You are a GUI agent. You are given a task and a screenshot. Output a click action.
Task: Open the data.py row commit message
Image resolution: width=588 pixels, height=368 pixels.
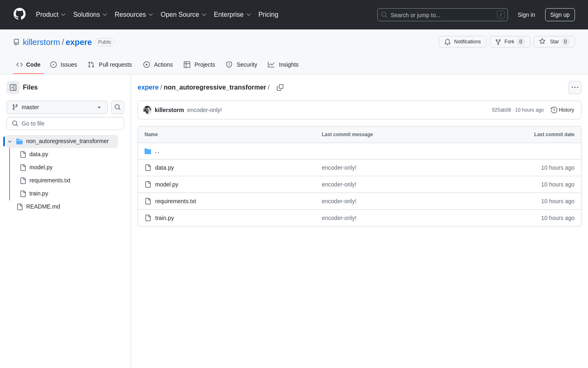pos(339,168)
